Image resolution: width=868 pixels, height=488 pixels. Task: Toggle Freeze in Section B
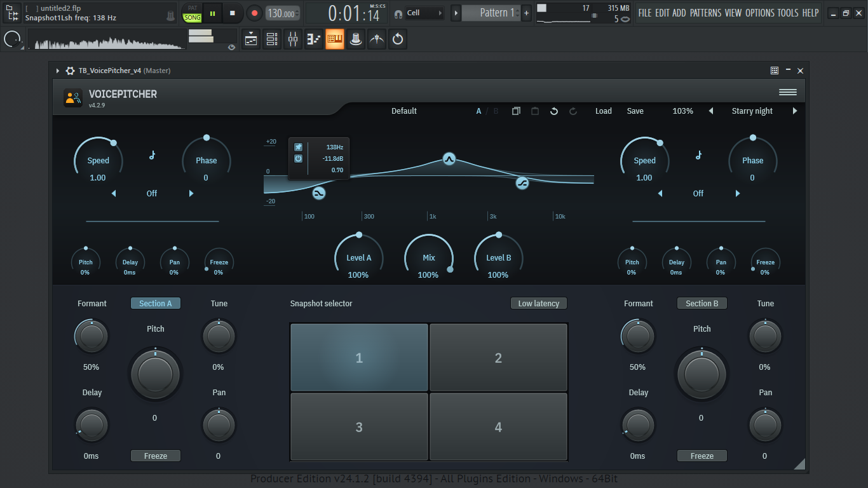pos(702,456)
